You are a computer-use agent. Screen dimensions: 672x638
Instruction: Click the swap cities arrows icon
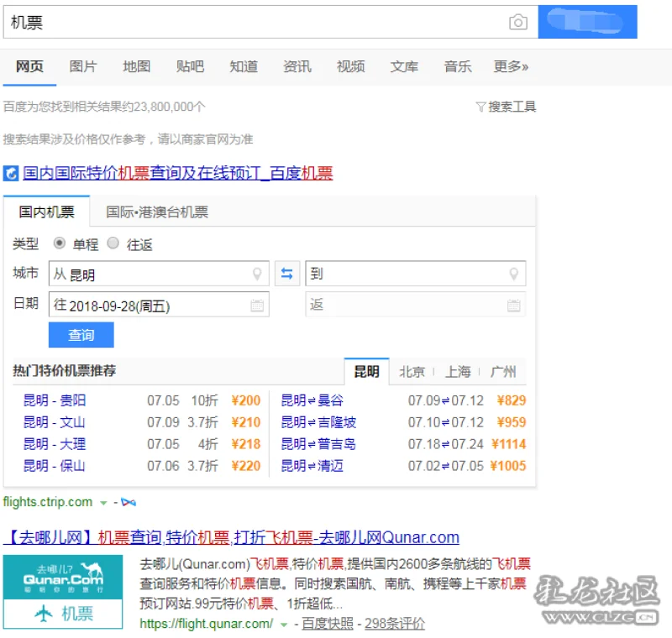286,273
